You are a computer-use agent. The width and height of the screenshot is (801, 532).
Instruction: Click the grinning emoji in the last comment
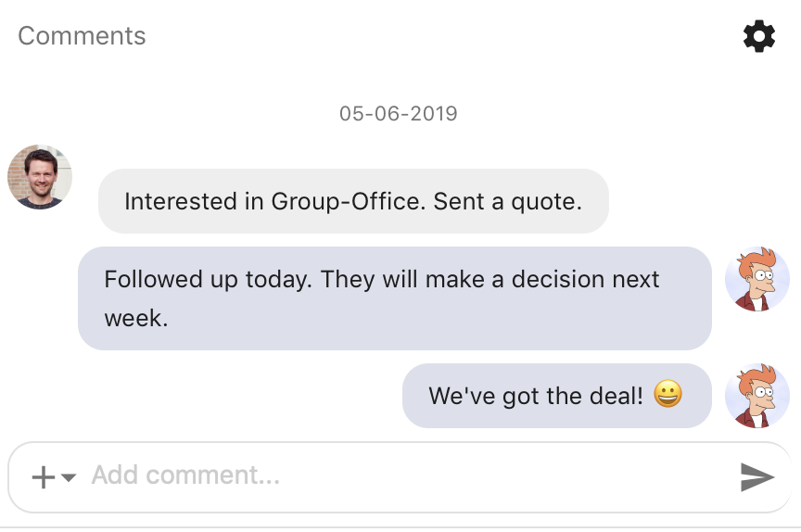point(667,396)
